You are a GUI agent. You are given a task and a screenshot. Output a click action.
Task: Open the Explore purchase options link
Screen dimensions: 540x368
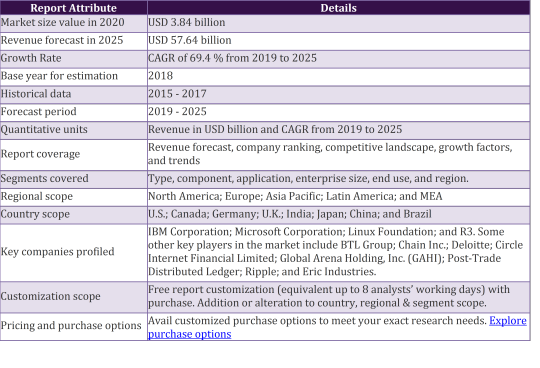(x=508, y=321)
